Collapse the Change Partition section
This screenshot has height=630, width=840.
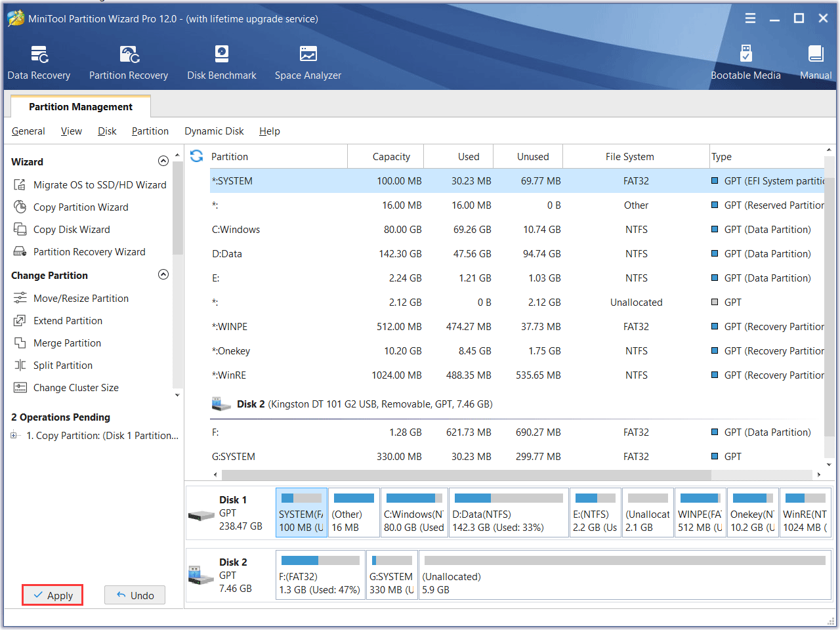[x=163, y=275]
